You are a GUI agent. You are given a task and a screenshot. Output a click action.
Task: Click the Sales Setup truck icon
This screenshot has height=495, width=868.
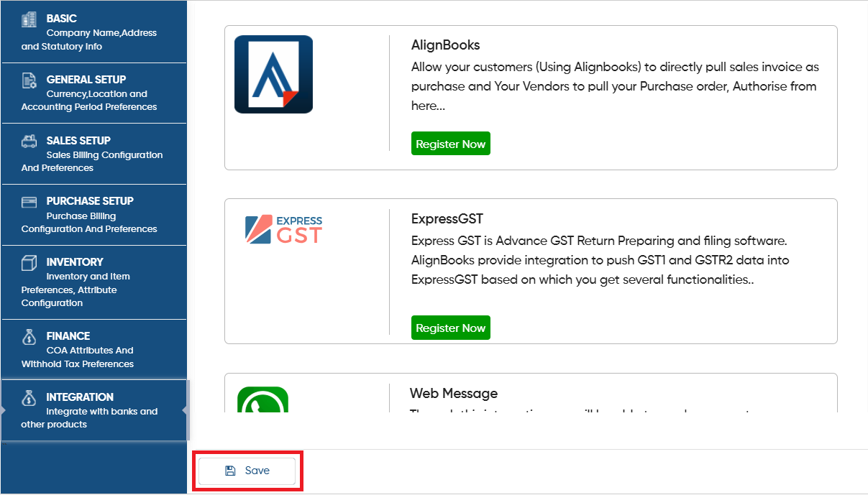tap(29, 141)
